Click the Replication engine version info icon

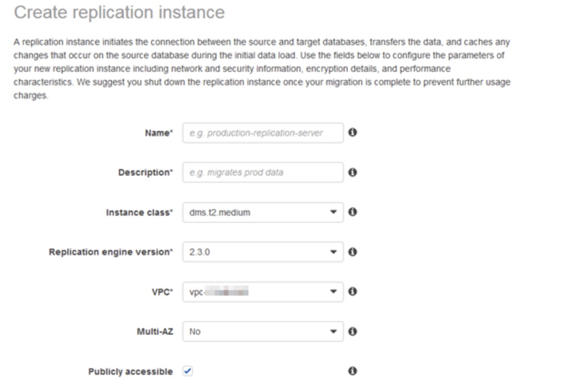[352, 251]
